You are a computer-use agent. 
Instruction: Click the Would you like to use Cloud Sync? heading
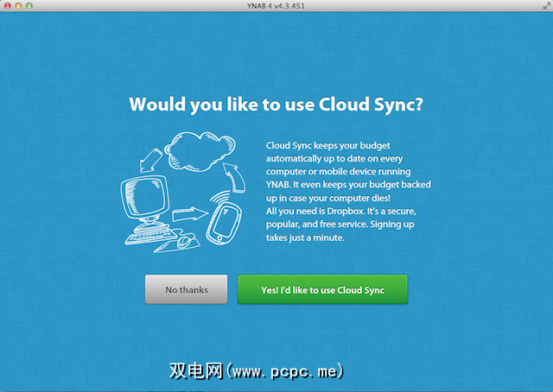276,104
